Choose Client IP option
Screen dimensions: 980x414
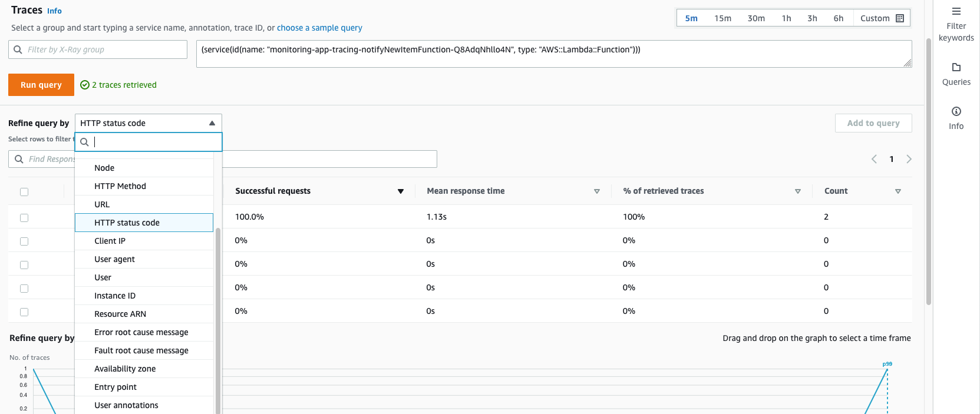(x=144, y=241)
